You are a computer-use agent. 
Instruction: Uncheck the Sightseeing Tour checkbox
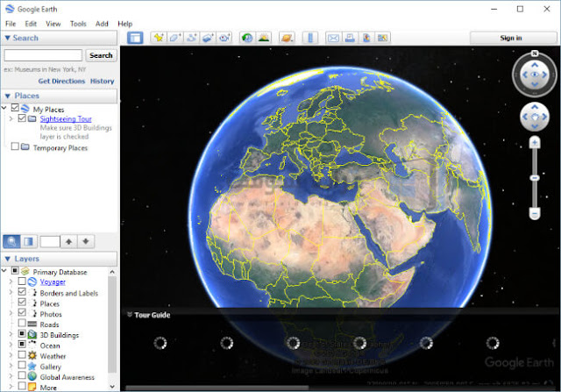[22, 118]
